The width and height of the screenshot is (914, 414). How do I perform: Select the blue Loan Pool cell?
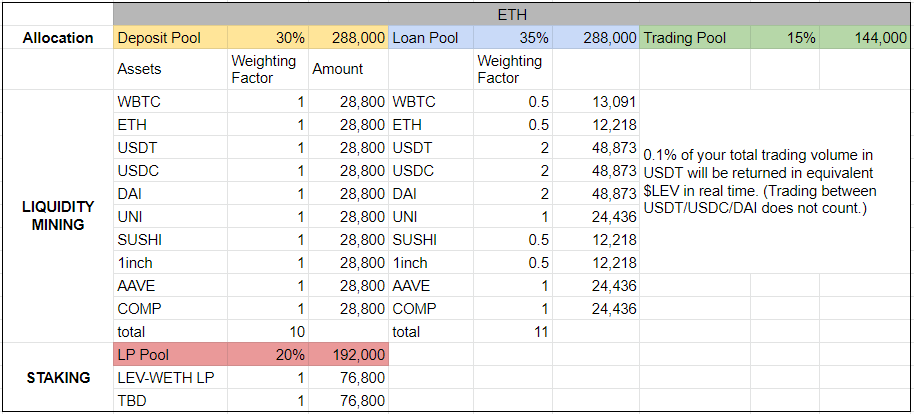(x=431, y=38)
